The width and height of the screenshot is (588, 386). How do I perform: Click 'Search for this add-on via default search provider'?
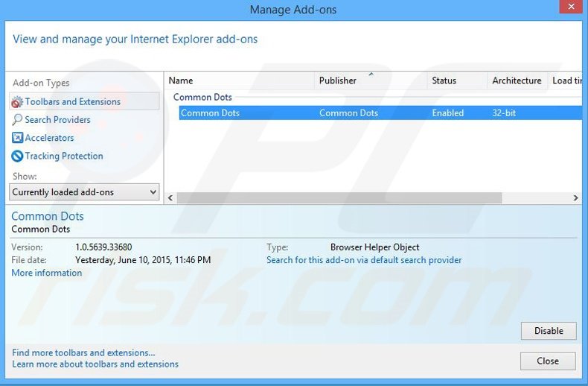pyautogui.click(x=364, y=260)
